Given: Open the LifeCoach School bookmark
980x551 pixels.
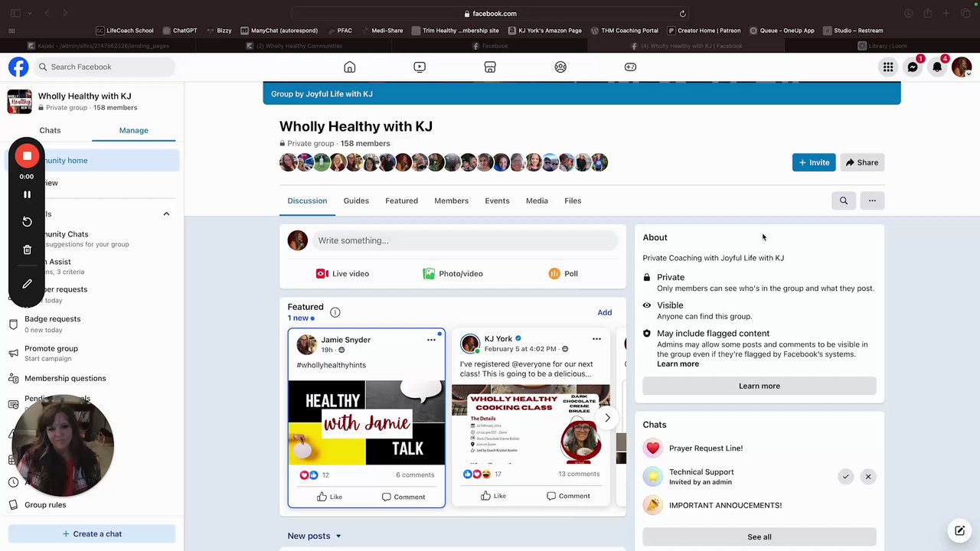Looking at the screenshot, I should 124,31.
